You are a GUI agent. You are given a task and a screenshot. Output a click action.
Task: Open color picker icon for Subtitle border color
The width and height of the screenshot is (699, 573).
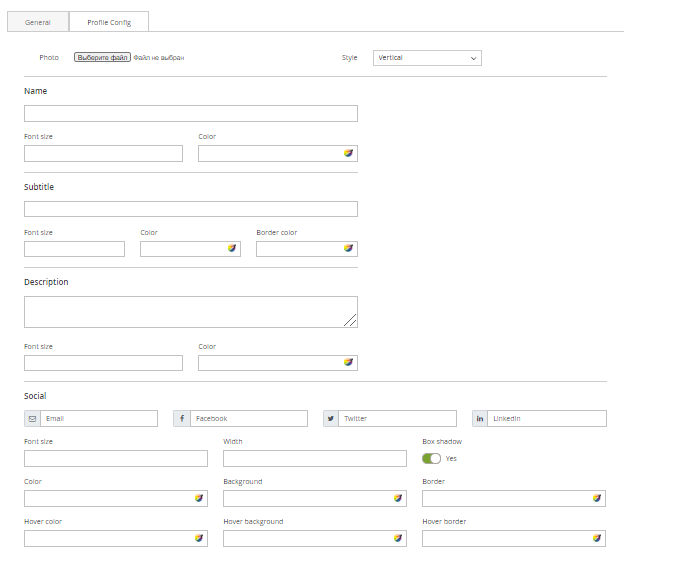pos(348,249)
